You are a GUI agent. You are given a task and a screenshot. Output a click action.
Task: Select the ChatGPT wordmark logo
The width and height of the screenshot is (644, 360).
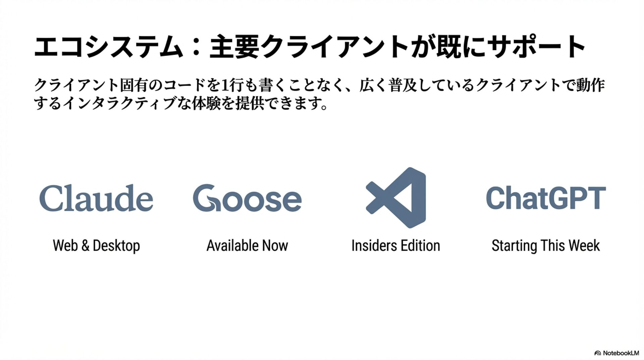coord(546,198)
